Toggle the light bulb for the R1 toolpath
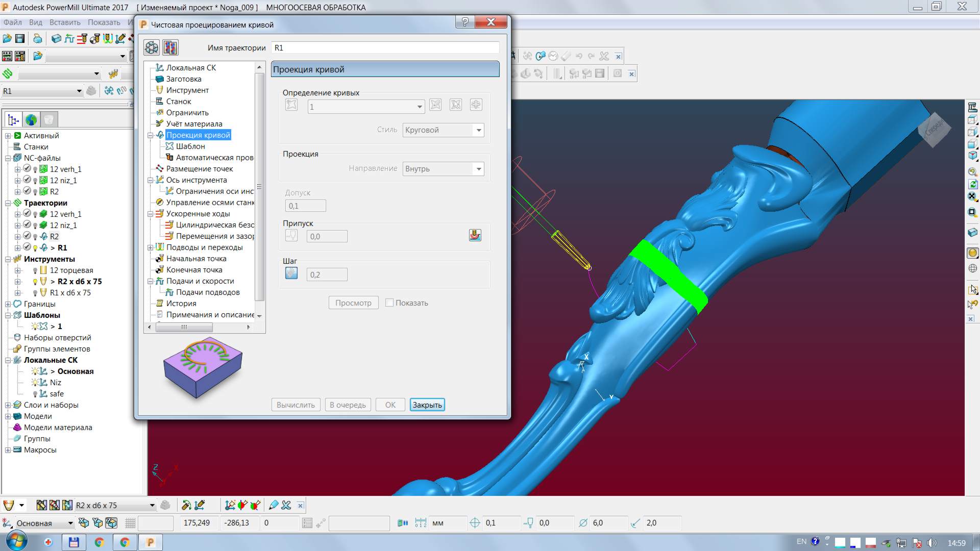This screenshot has height=551, width=980. tap(35, 248)
